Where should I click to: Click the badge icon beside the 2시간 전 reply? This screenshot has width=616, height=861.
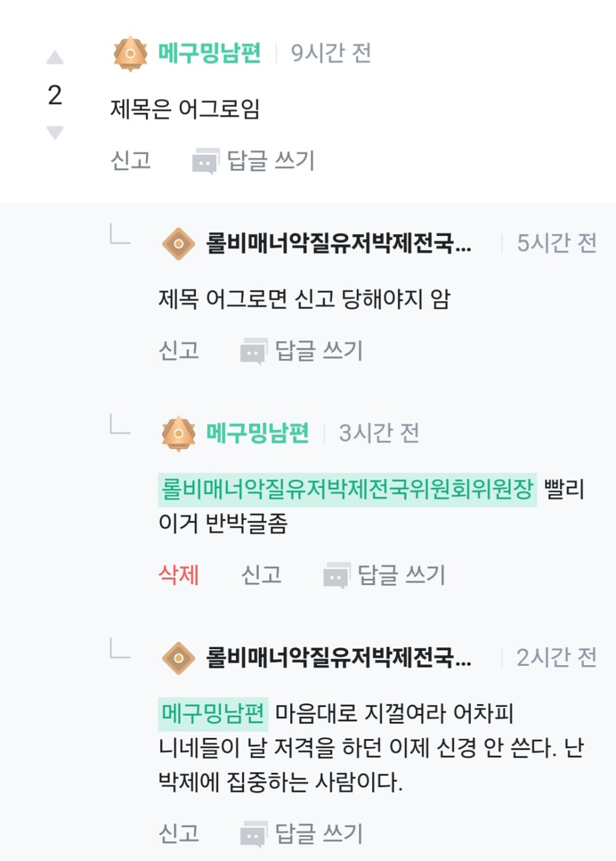pos(179,658)
